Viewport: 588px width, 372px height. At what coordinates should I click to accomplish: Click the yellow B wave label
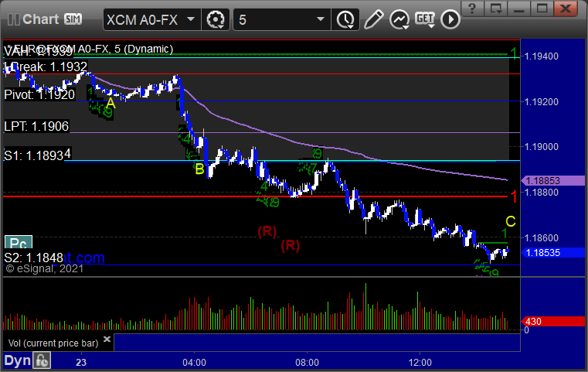pyautogui.click(x=199, y=169)
